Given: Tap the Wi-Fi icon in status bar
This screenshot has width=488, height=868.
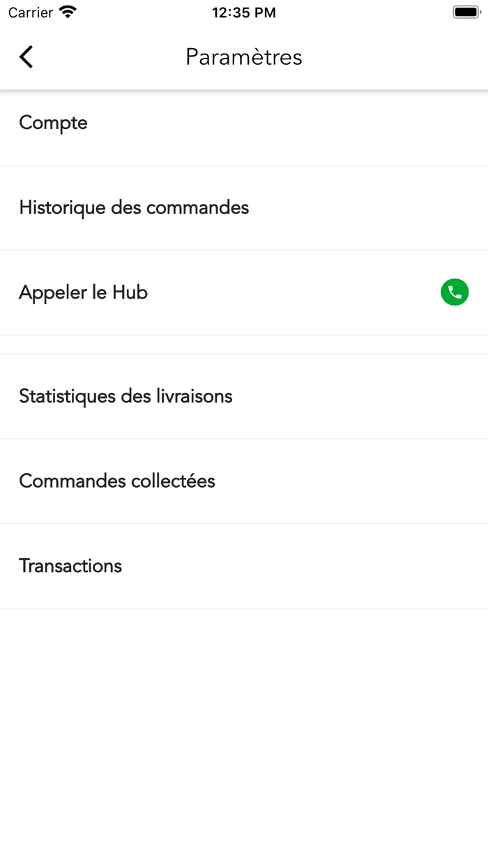Looking at the screenshot, I should [68, 12].
